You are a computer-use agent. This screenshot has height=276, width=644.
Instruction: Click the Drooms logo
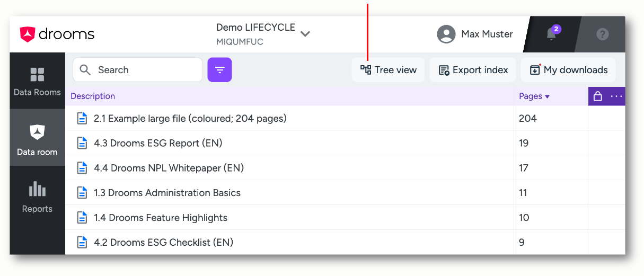(x=57, y=34)
